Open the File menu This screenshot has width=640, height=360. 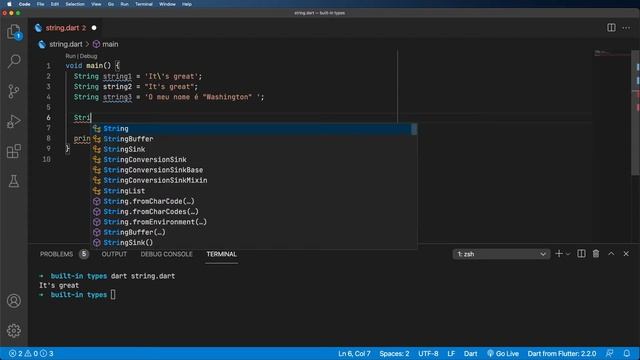coord(40,4)
